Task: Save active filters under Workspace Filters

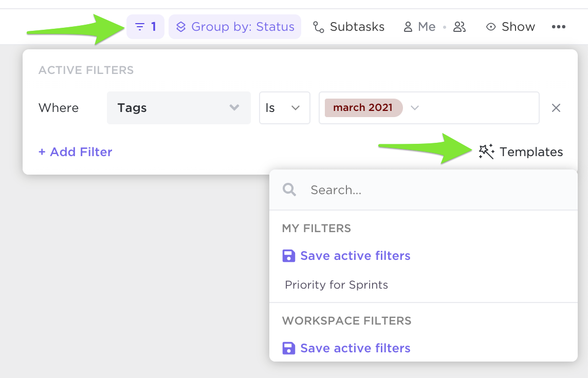Action: 355,348
